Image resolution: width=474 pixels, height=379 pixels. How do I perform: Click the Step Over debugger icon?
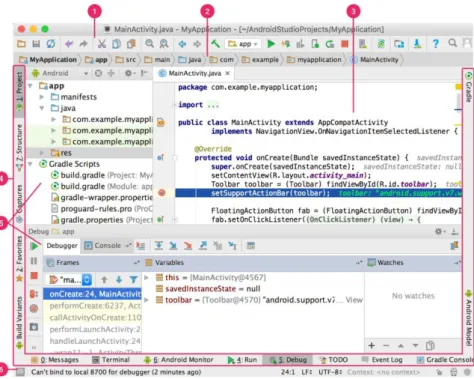coord(159,246)
